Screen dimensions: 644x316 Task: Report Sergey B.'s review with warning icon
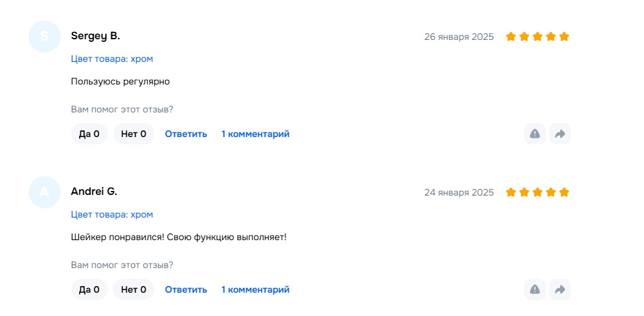point(535,134)
